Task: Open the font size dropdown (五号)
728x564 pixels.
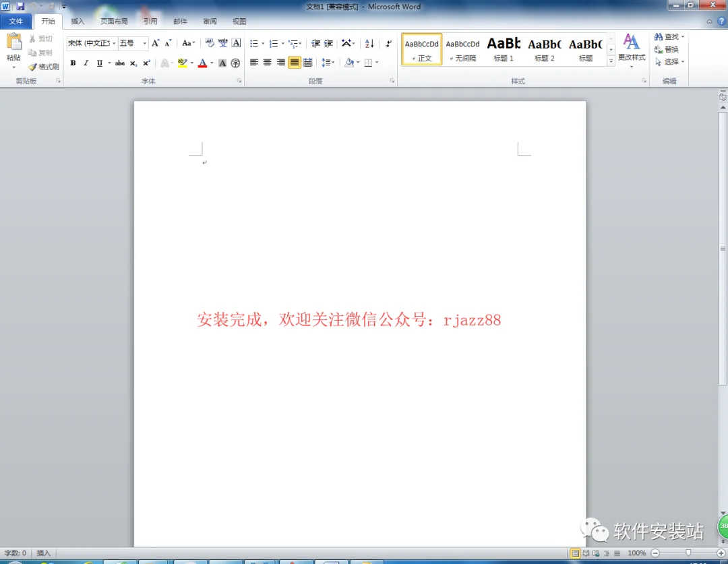Action: pyautogui.click(x=145, y=43)
